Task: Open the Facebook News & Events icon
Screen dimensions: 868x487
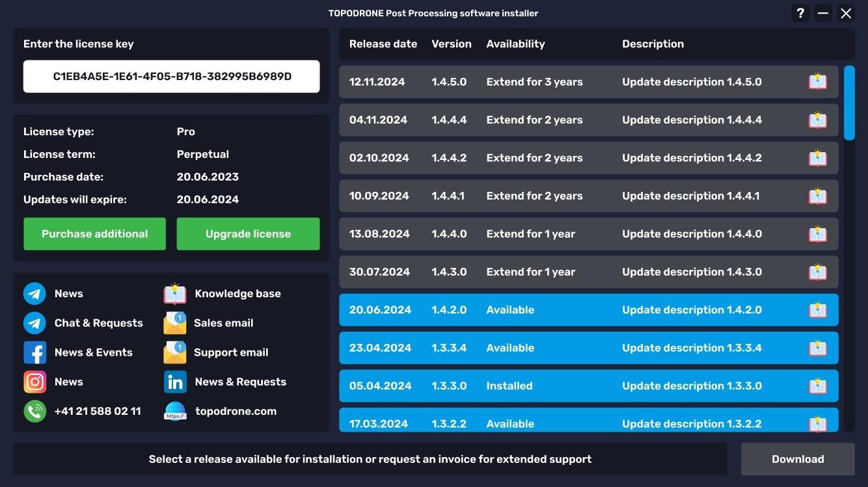Action: (34, 352)
